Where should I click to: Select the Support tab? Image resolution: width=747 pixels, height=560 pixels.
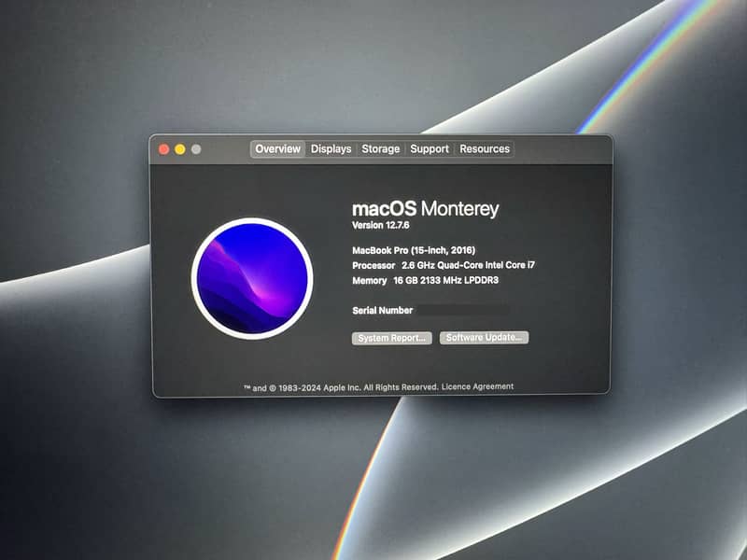[x=430, y=149]
